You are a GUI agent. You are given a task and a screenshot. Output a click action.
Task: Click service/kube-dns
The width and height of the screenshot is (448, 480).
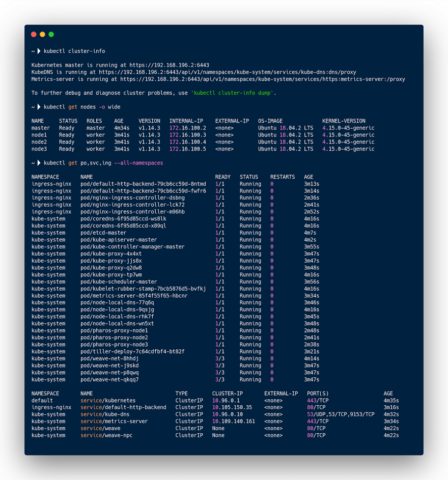pyautogui.click(x=105, y=414)
